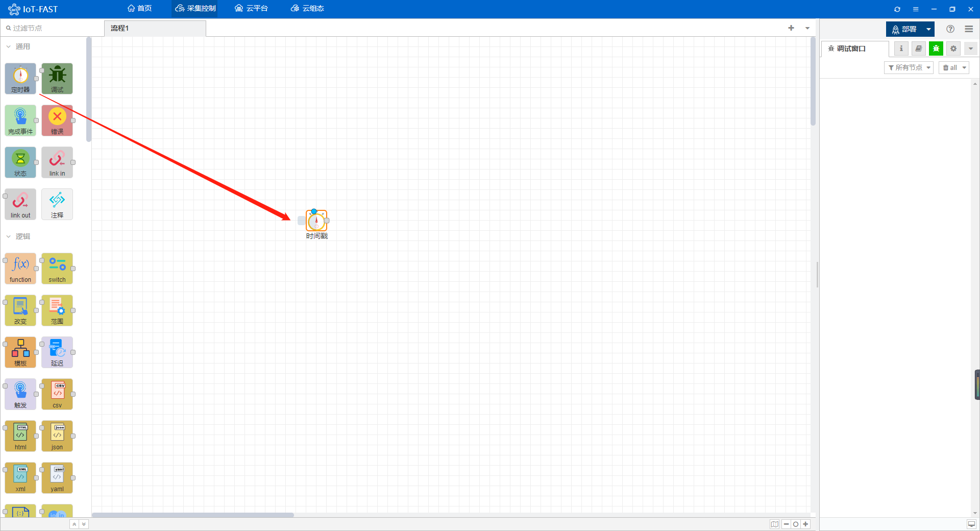Open the info sidebar tab icon
Screen dimensions: 980x531
tap(901, 49)
